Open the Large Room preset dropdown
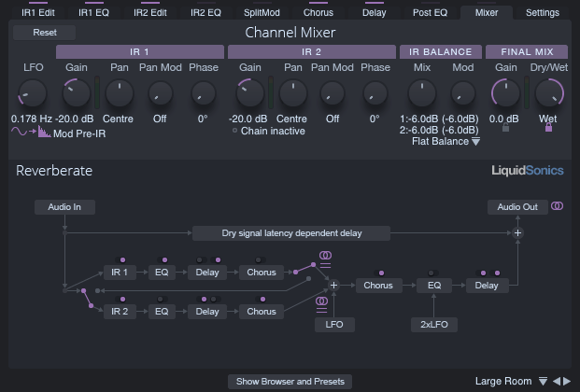The height and width of the screenshot is (392, 580). (511, 381)
